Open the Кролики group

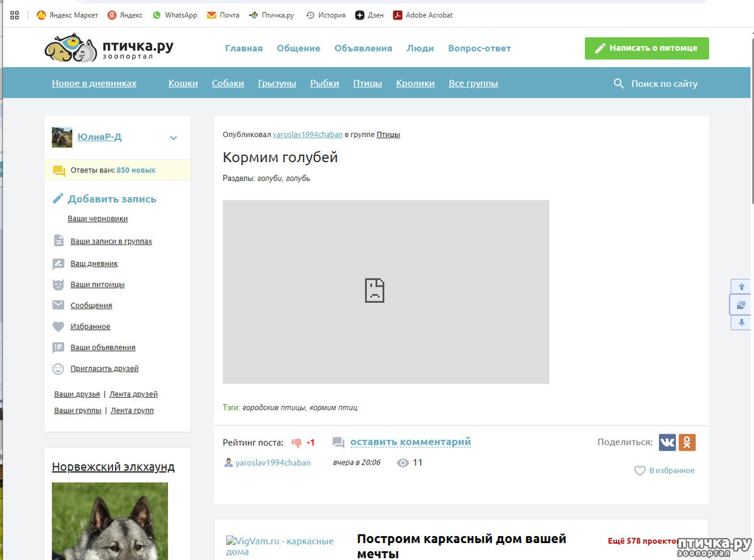415,84
